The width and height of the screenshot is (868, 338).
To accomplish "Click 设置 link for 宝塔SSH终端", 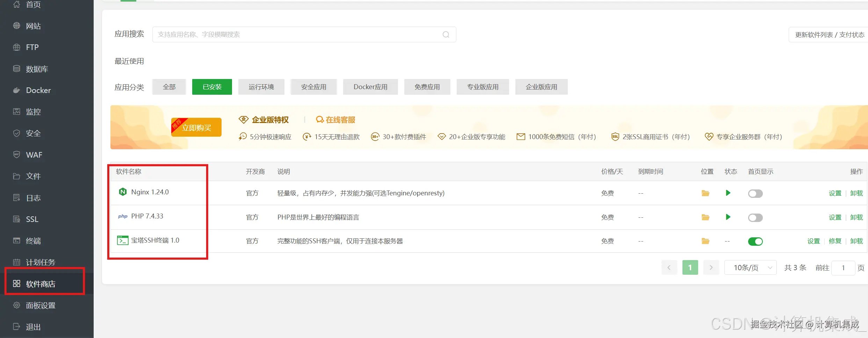I will (x=813, y=241).
